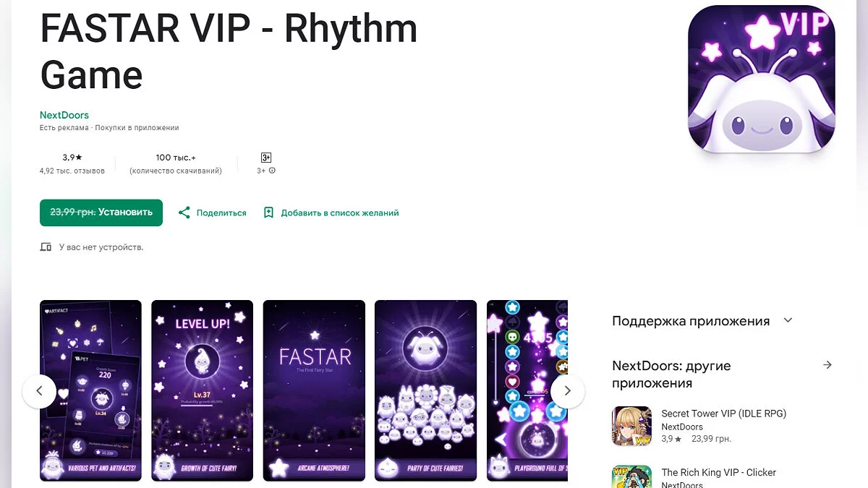Image resolution: width=868 pixels, height=488 pixels.
Task: Install the app with Установить button
Action: 101,213
